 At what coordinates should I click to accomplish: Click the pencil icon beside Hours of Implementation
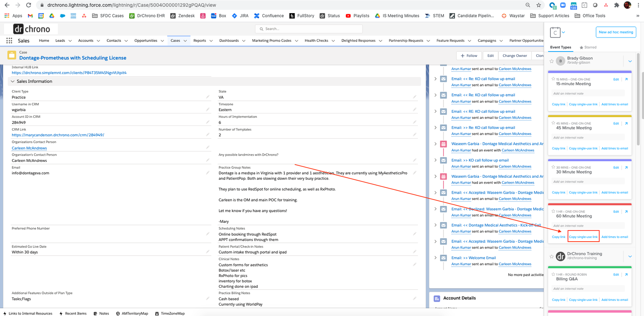pyautogui.click(x=414, y=122)
